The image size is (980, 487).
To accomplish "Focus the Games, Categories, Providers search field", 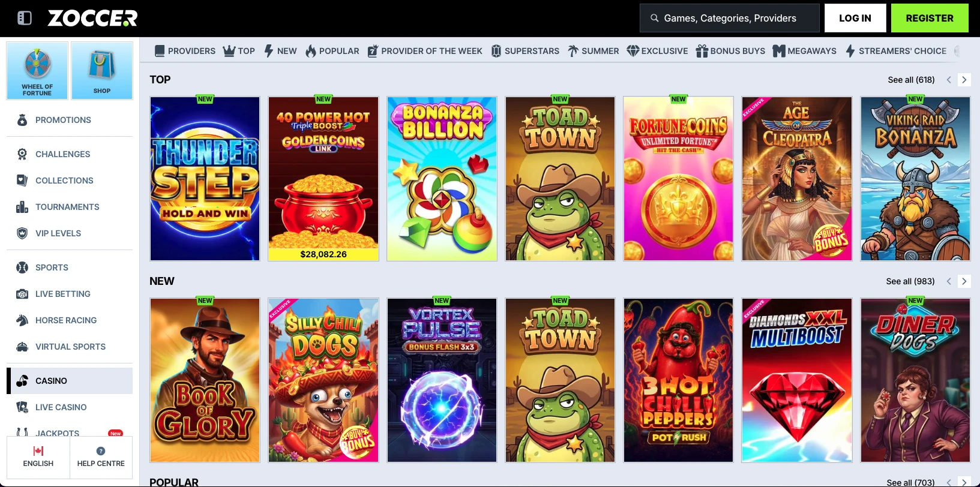I will pyautogui.click(x=730, y=18).
